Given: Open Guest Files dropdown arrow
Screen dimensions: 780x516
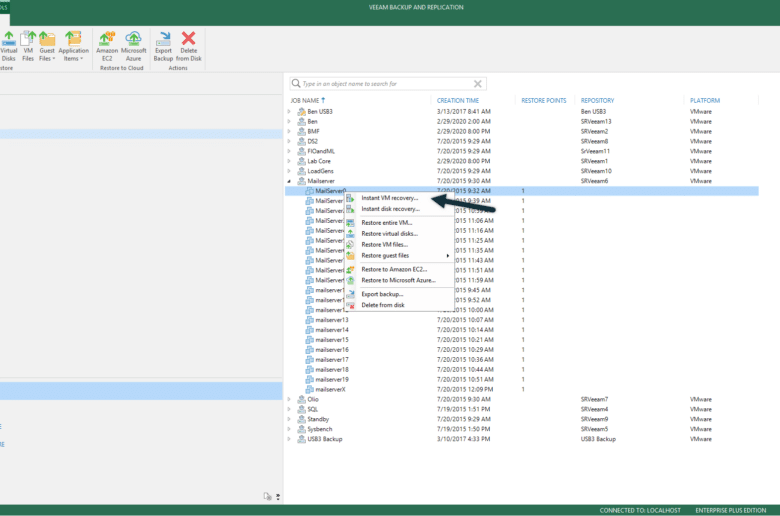Looking at the screenshot, I should pyautogui.click(x=54, y=59).
